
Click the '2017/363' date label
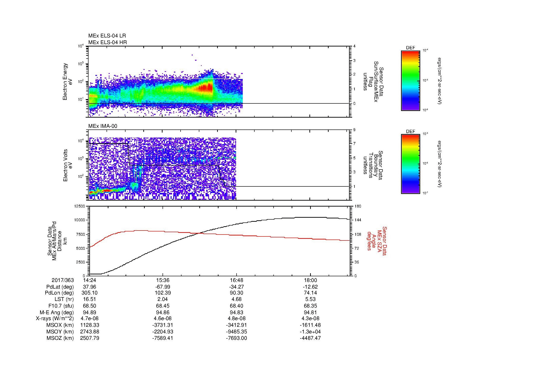(63, 280)
